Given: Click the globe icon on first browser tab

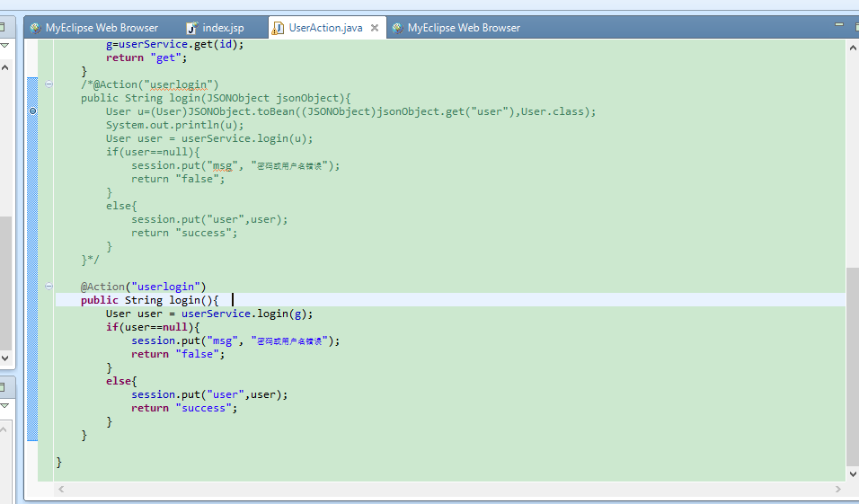Looking at the screenshot, I should click(x=35, y=28).
